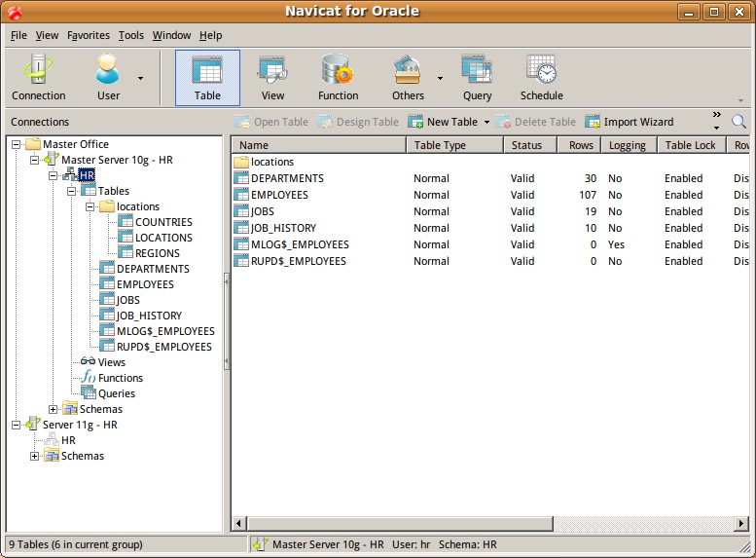The image size is (756, 558).
Task: Click the New Table button
Action: [x=444, y=122]
